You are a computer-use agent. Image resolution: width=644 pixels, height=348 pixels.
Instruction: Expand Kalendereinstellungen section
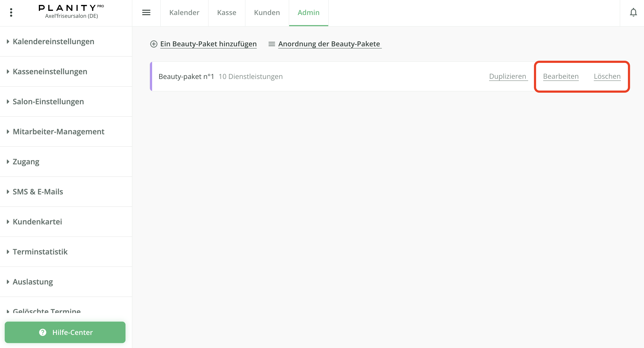click(x=53, y=41)
